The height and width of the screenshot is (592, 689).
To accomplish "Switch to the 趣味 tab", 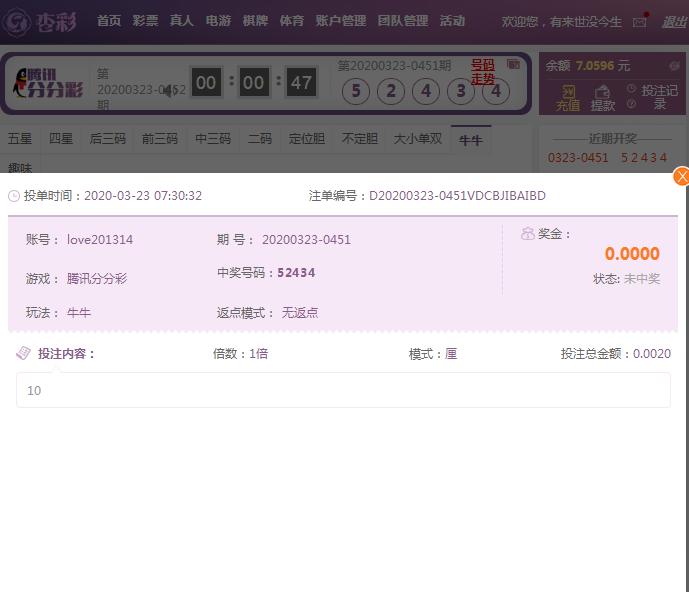I will coord(20,167).
